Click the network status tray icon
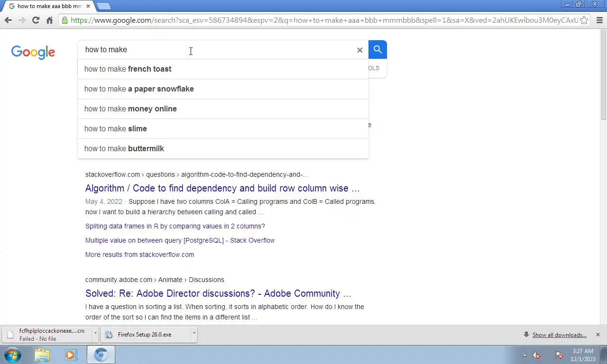The height and width of the screenshot is (364, 607). coord(559,355)
